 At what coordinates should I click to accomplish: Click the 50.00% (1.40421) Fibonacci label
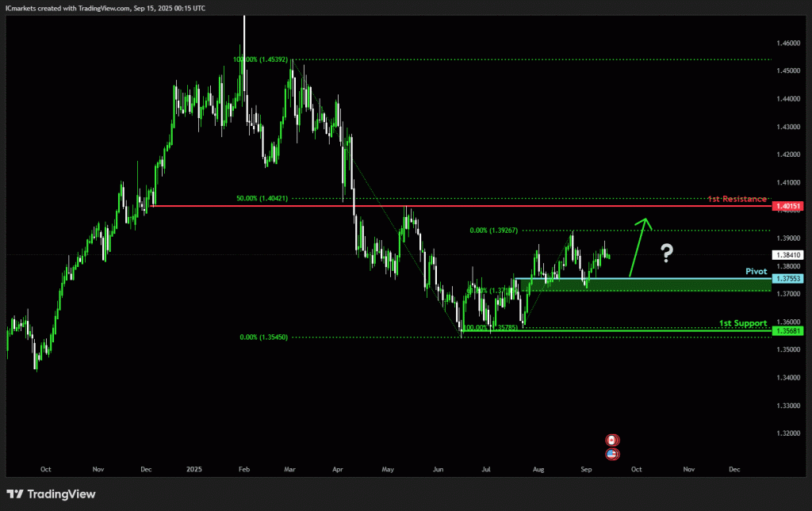(x=262, y=198)
